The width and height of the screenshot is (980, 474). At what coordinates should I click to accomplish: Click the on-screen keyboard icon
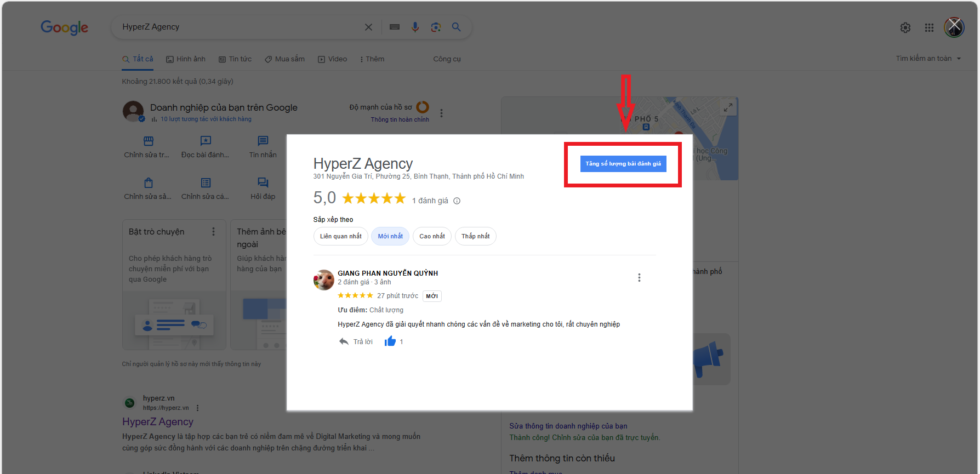point(395,27)
